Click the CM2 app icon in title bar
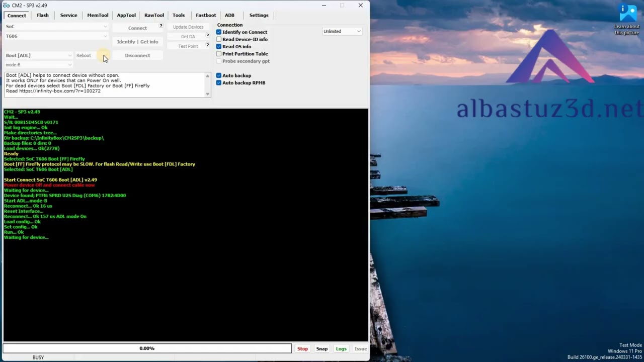 (7, 6)
